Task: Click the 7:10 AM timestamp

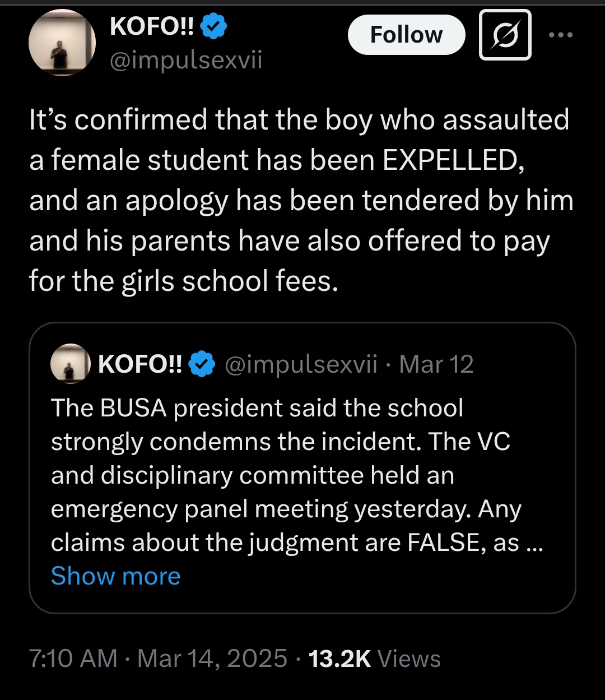Action: 73,659
